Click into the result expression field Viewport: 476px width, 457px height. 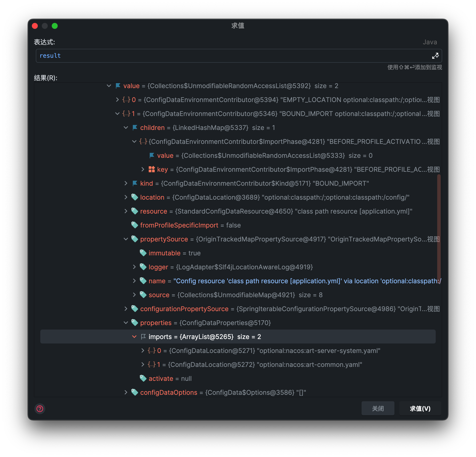234,56
